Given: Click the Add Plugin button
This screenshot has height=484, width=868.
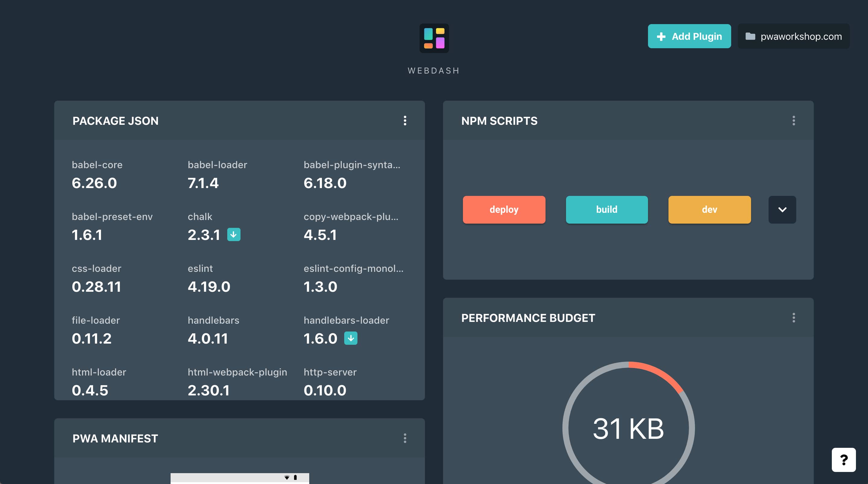Looking at the screenshot, I should click(x=689, y=36).
